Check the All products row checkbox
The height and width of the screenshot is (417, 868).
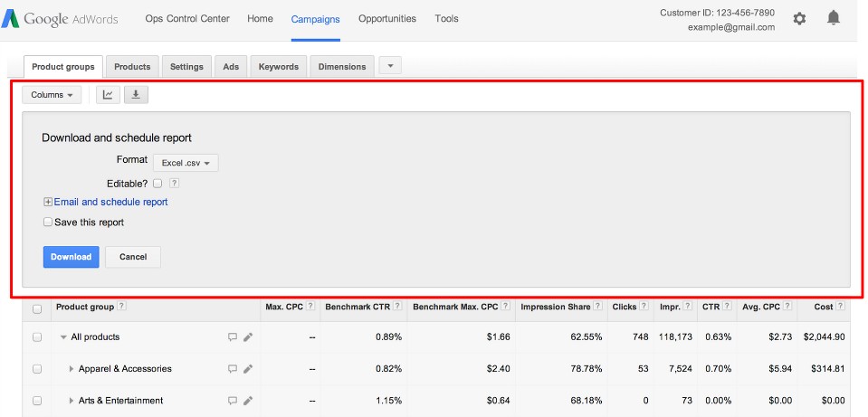[37, 336]
